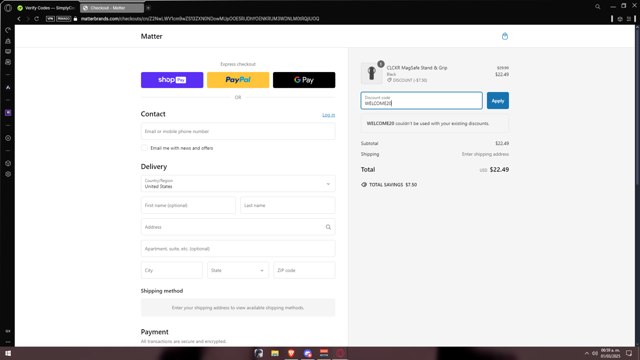Switch to the Verify Codes SimplyCodes tab

click(47, 8)
